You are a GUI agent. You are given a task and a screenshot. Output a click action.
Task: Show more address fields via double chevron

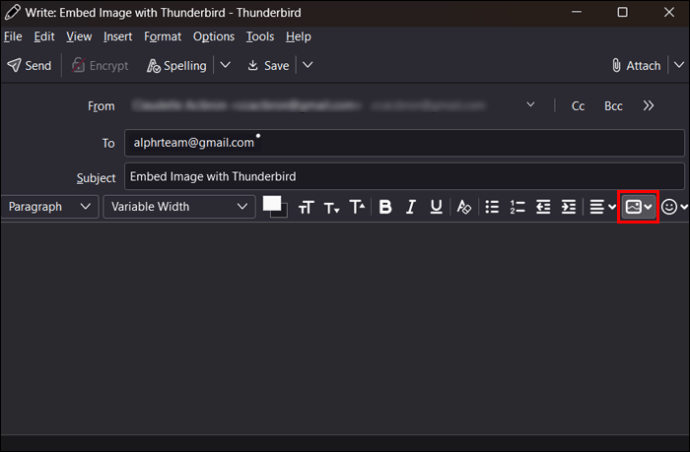pyautogui.click(x=648, y=106)
